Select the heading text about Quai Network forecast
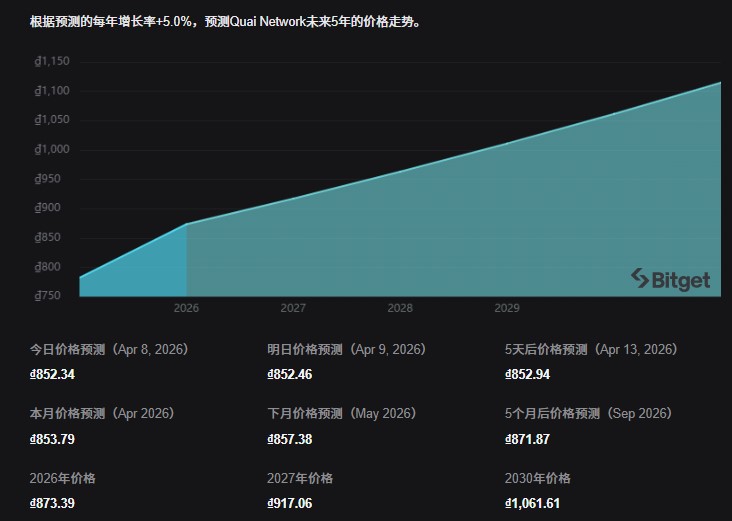The image size is (732, 521). [x=225, y=21]
